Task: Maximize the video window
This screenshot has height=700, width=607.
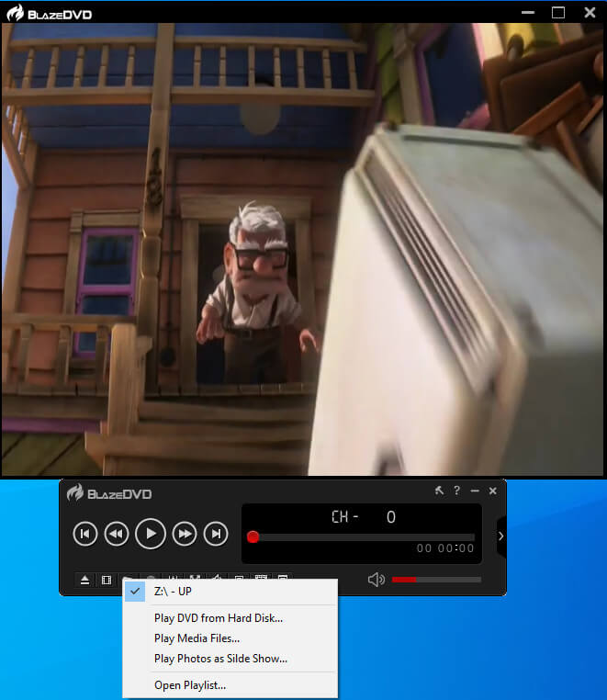Action: click(558, 13)
